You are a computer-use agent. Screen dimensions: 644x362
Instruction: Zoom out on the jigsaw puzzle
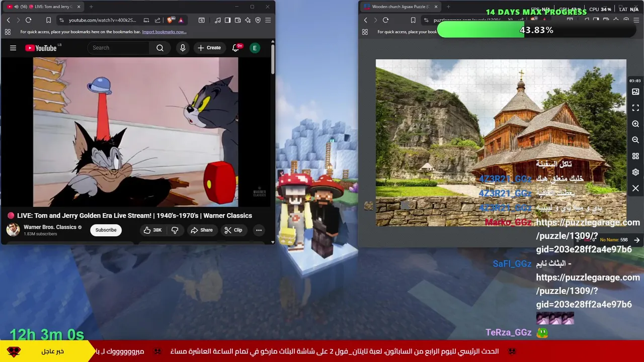tap(635, 140)
